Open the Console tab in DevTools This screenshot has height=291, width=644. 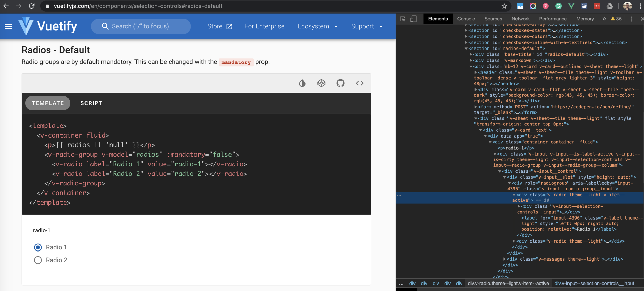466,19
